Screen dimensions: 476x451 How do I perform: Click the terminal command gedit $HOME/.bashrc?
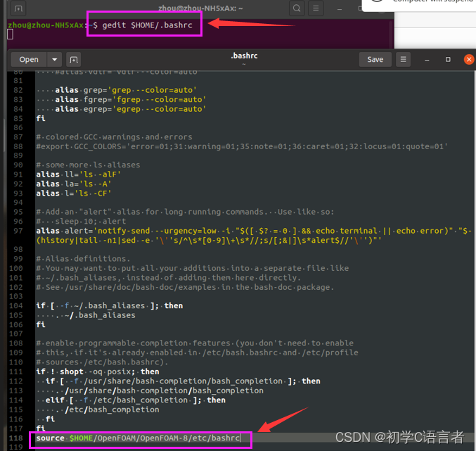click(x=147, y=25)
